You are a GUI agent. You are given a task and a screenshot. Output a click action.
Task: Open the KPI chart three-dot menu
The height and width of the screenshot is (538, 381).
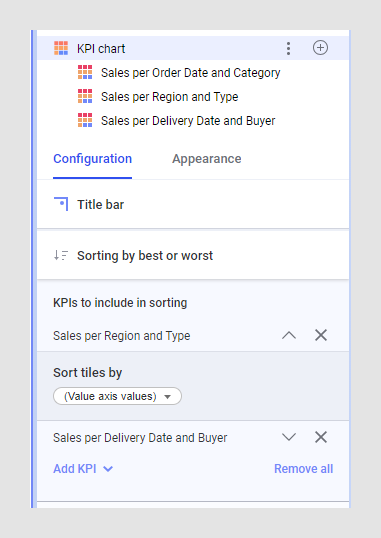click(288, 48)
